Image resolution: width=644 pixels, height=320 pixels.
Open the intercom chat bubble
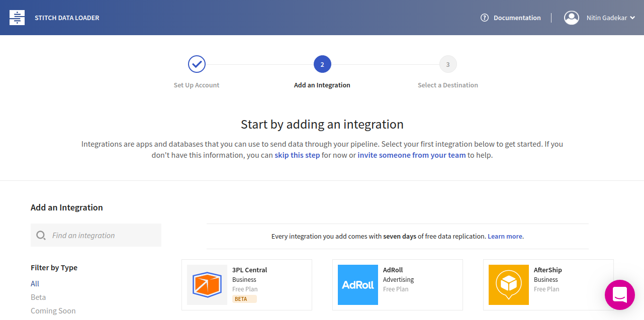pyautogui.click(x=620, y=295)
